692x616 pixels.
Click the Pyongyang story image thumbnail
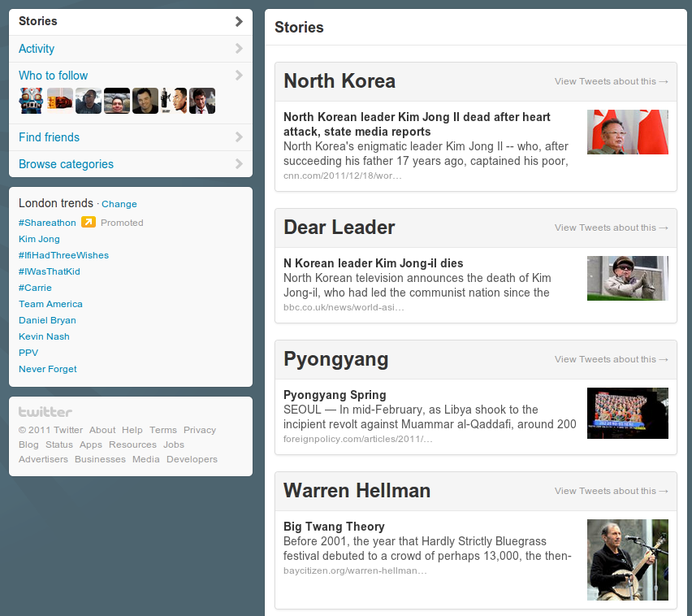coord(627,413)
